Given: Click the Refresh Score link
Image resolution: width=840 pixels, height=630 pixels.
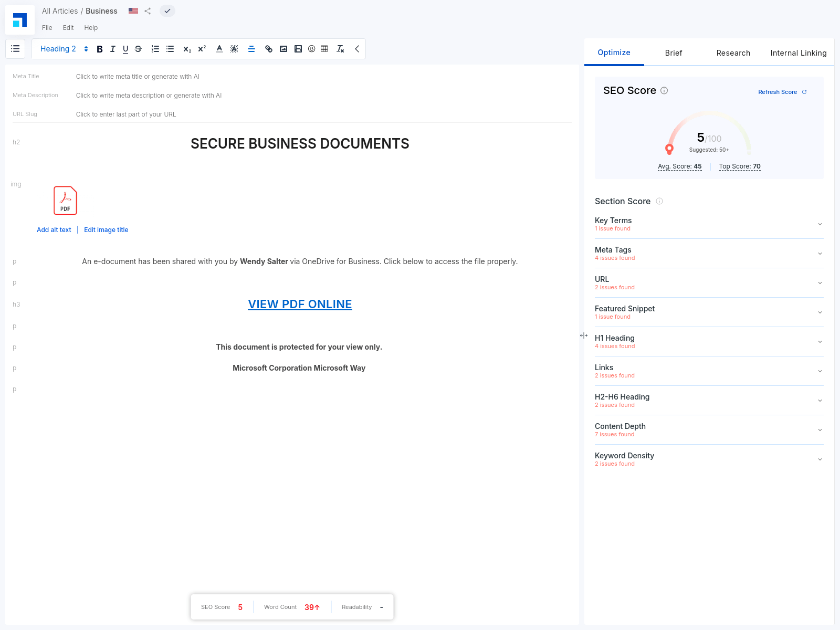Looking at the screenshot, I should pos(778,92).
